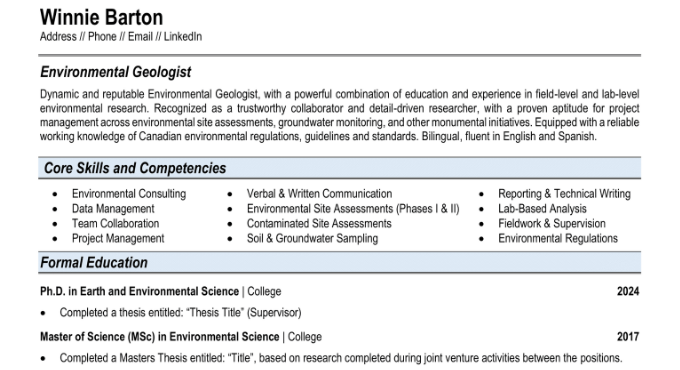
Task: Click the Address text in contact line
Action: tap(58, 36)
